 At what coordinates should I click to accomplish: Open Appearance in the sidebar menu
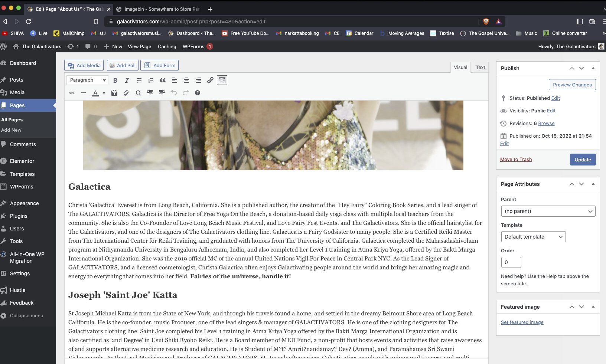click(28, 203)
